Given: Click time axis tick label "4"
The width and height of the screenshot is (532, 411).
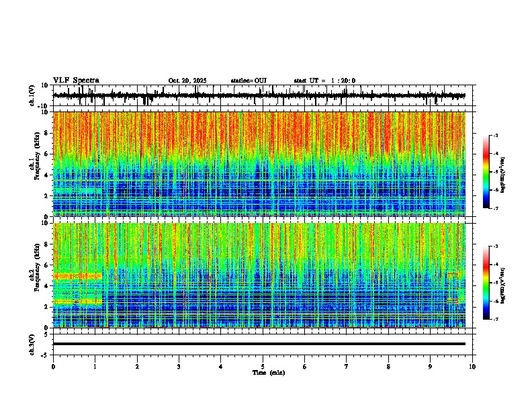Looking at the screenshot, I should (x=221, y=367).
